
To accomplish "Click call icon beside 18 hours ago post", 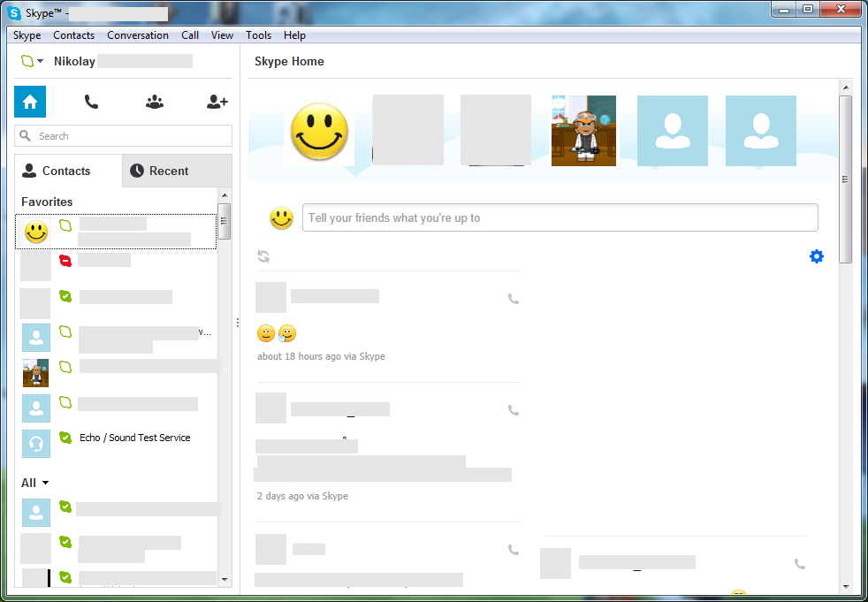I will [514, 299].
